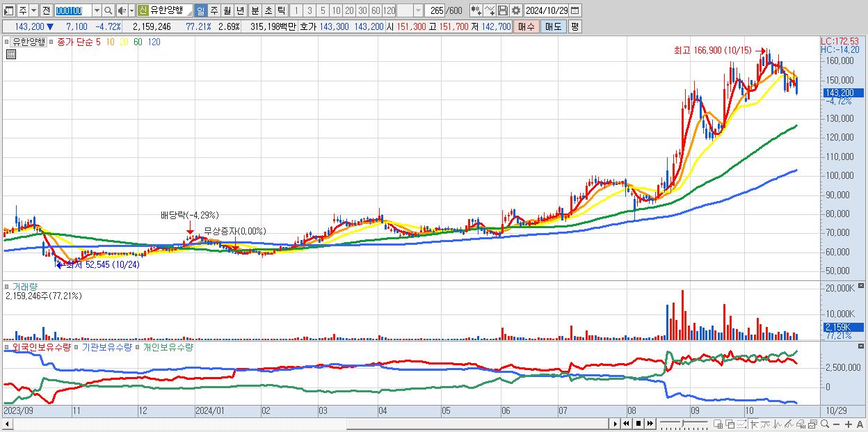Open the stock code search magnifier
868x432 pixels.
point(108,11)
